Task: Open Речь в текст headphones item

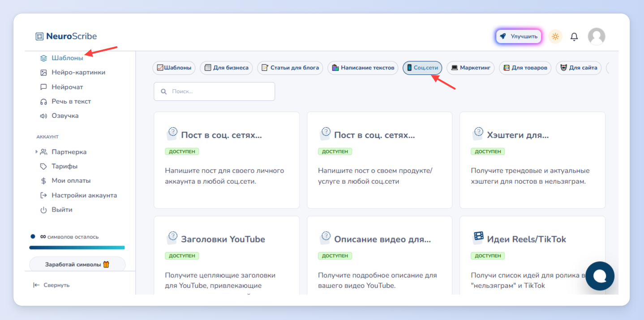Action: [71, 101]
